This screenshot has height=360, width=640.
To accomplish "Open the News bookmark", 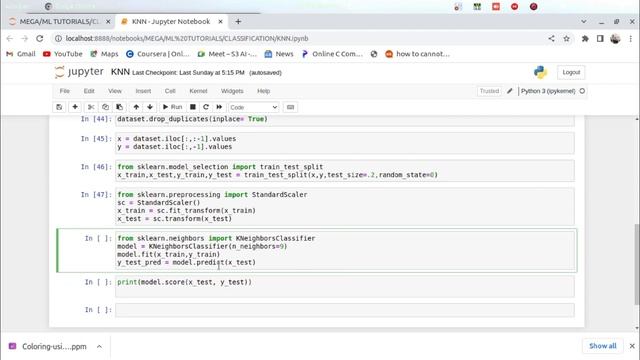I will pyautogui.click(x=279, y=54).
